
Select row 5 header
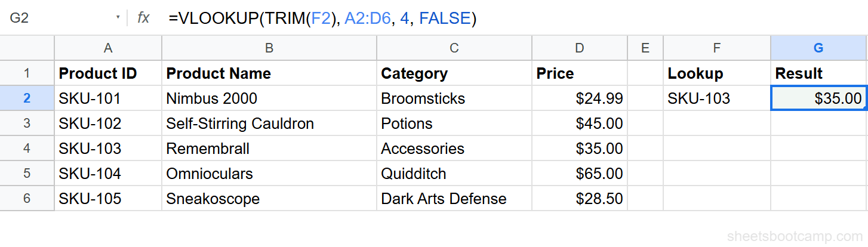click(x=27, y=174)
